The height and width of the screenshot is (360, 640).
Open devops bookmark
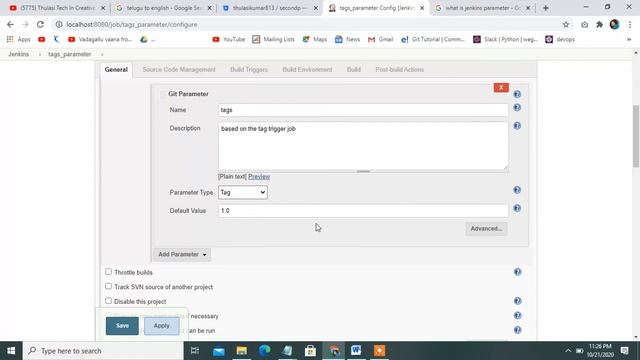point(560,40)
